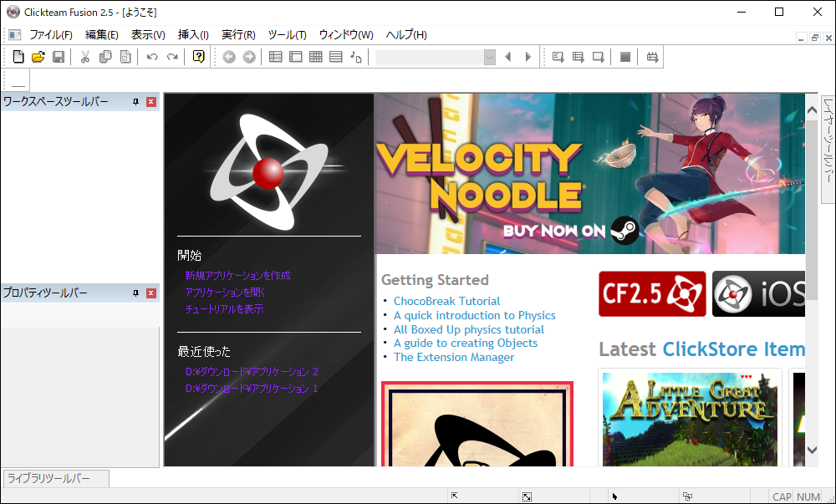Expand the レイヤーツールバー side tab

point(828,149)
